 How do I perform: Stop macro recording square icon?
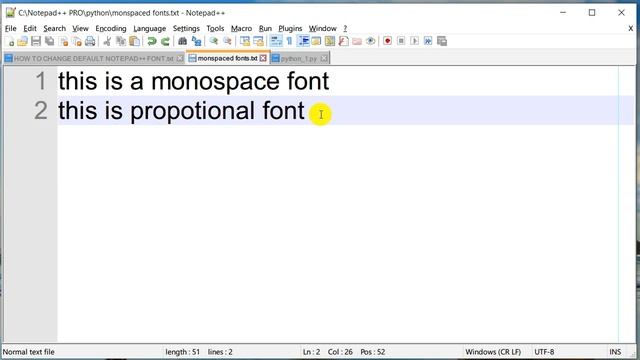[401, 41]
